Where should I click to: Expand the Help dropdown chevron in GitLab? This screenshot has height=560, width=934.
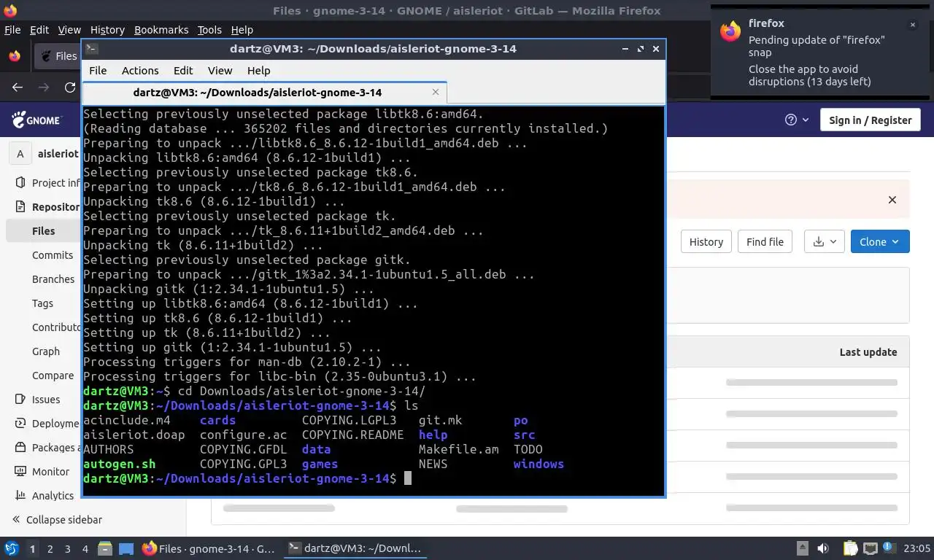coord(806,120)
